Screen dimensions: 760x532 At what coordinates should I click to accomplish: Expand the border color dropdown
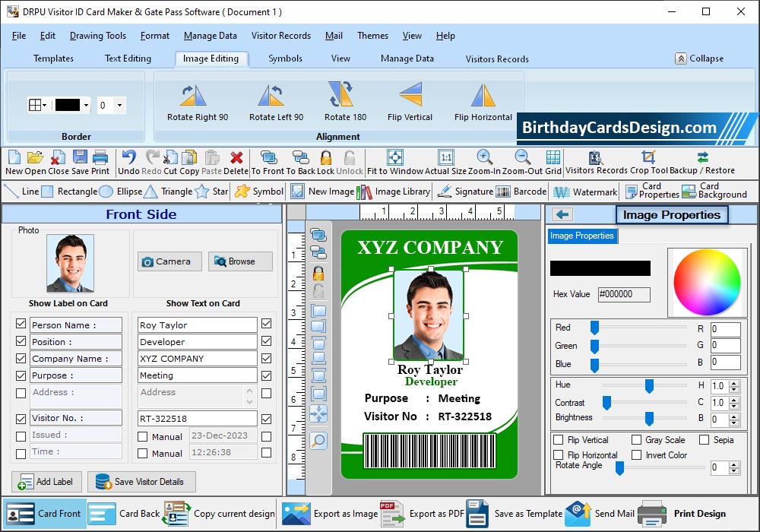coord(86,105)
